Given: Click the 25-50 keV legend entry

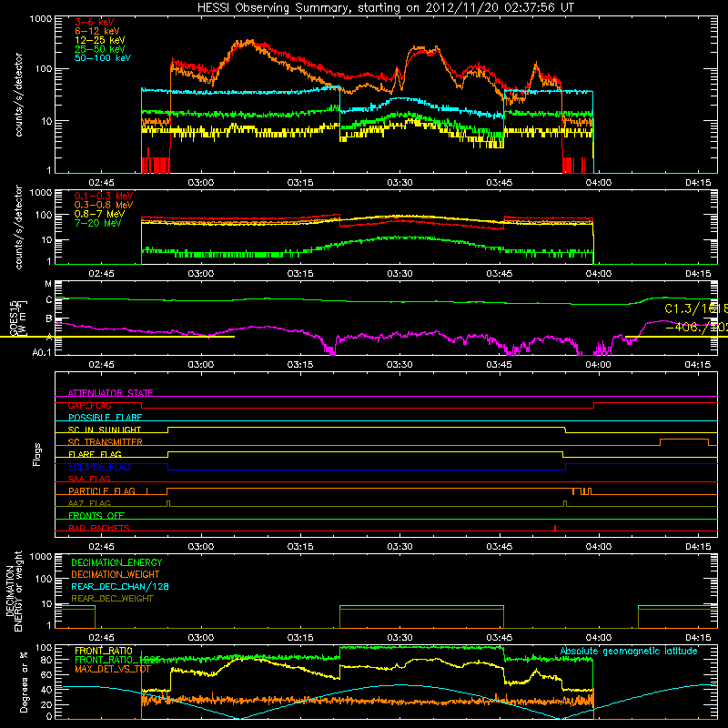Looking at the screenshot, I should click(x=99, y=49).
